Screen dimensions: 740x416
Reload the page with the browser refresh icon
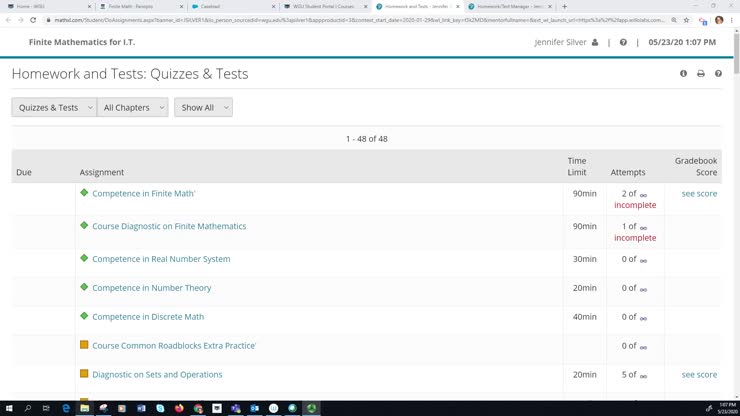tap(34, 20)
